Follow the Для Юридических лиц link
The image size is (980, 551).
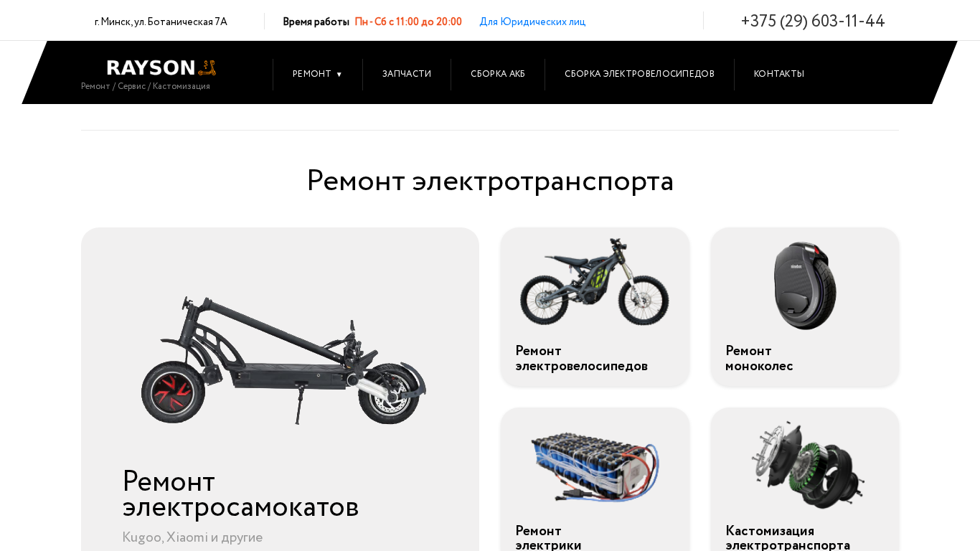532,22
